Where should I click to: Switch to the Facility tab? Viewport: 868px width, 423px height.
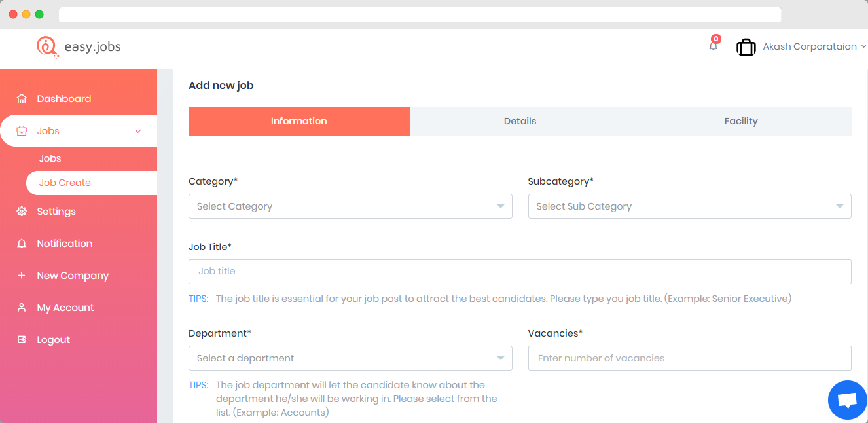click(x=741, y=121)
